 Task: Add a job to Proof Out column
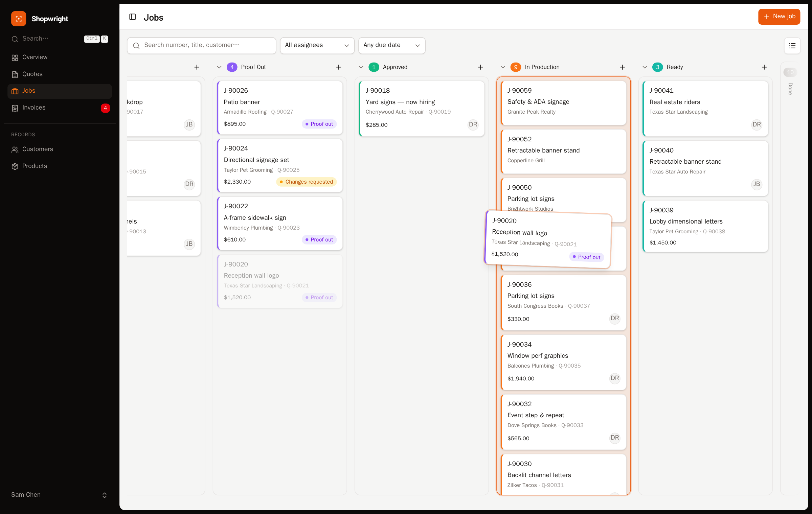[x=339, y=67]
